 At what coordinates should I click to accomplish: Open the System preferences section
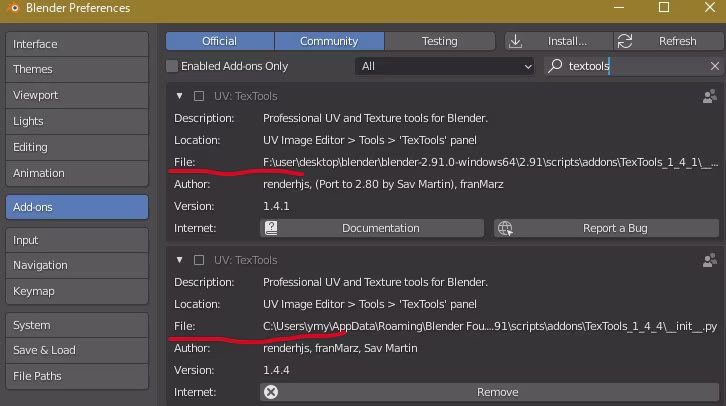[77, 325]
